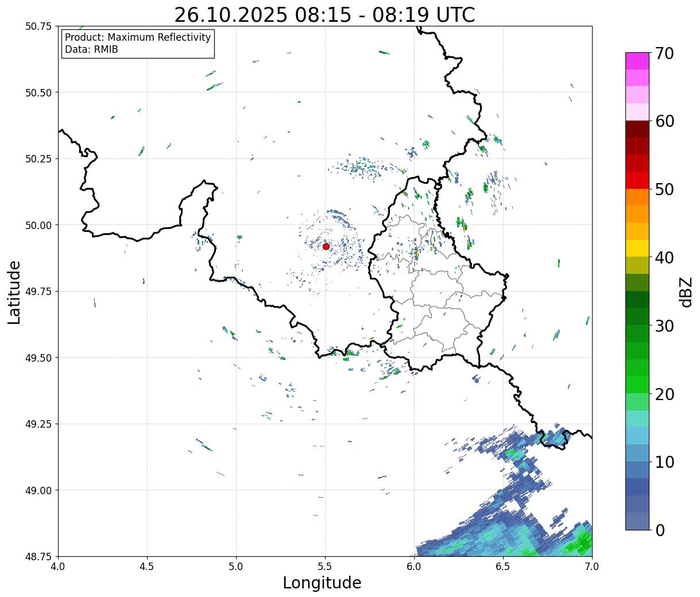The width and height of the screenshot is (700, 597).
Task: Click the colorbar tick label 40
Action: click(664, 258)
